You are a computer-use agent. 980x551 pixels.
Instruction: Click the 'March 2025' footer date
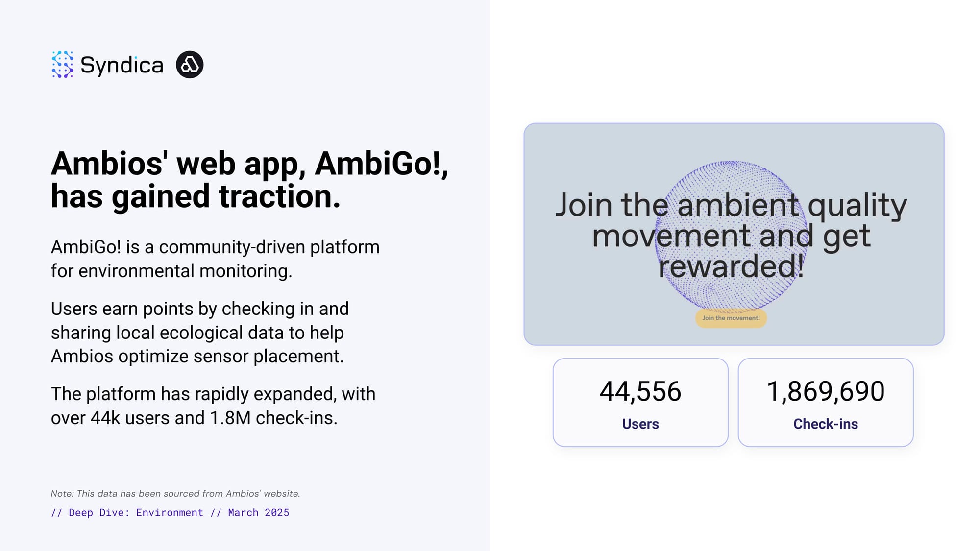(x=259, y=513)
